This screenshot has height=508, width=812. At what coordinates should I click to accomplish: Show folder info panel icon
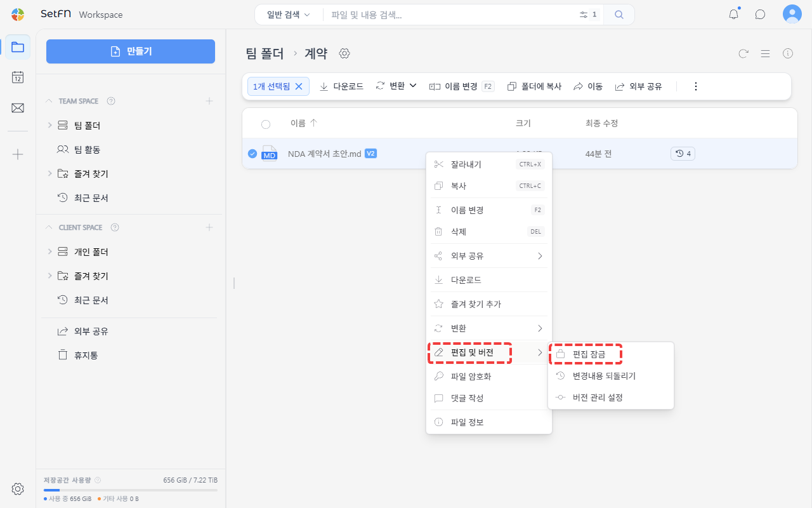click(x=788, y=53)
